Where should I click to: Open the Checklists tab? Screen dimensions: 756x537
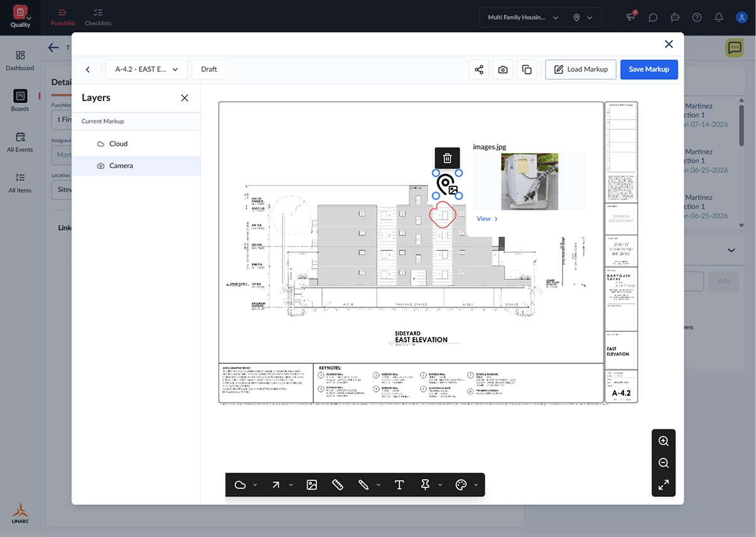[98, 17]
